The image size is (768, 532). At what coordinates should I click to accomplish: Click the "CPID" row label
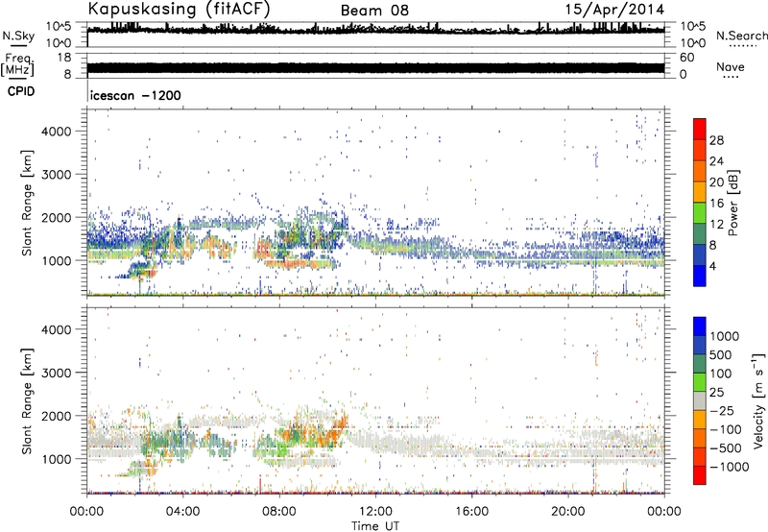pos(21,91)
